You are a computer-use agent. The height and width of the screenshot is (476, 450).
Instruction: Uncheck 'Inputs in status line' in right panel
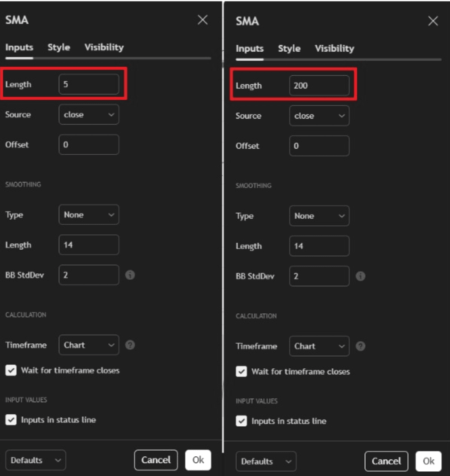(241, 421)
